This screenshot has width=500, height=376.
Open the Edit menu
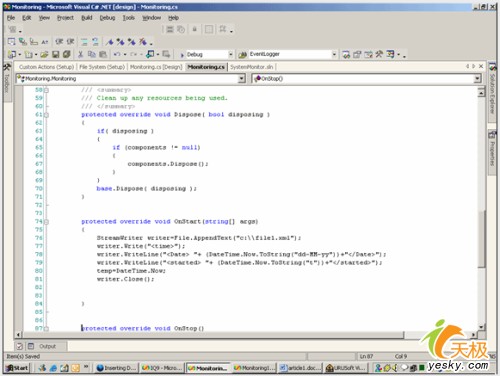(x=27, y=18)
